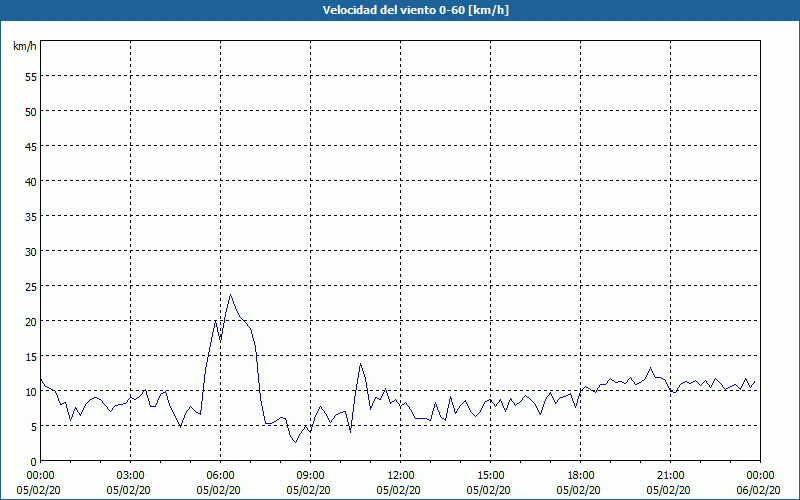Click the 06:00 time axis label
Viewport: 800px width, 500px height.
coord(220,476)
